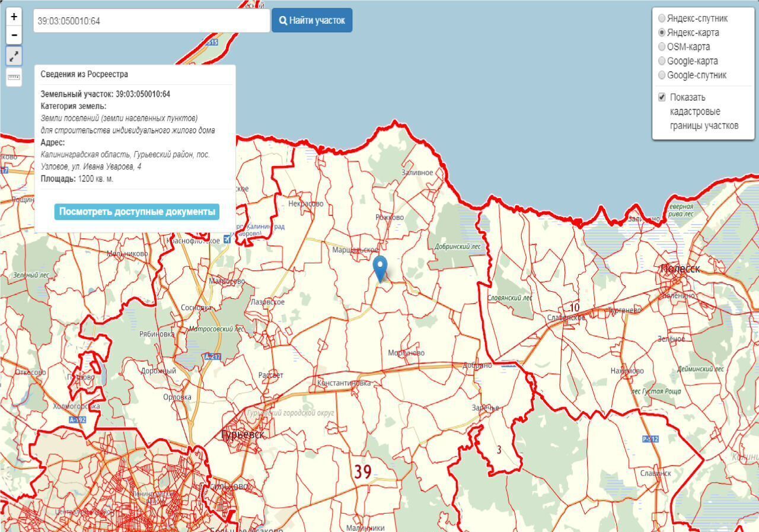
Task: Open Посмотреть доступные документы button
Action: 137,212
